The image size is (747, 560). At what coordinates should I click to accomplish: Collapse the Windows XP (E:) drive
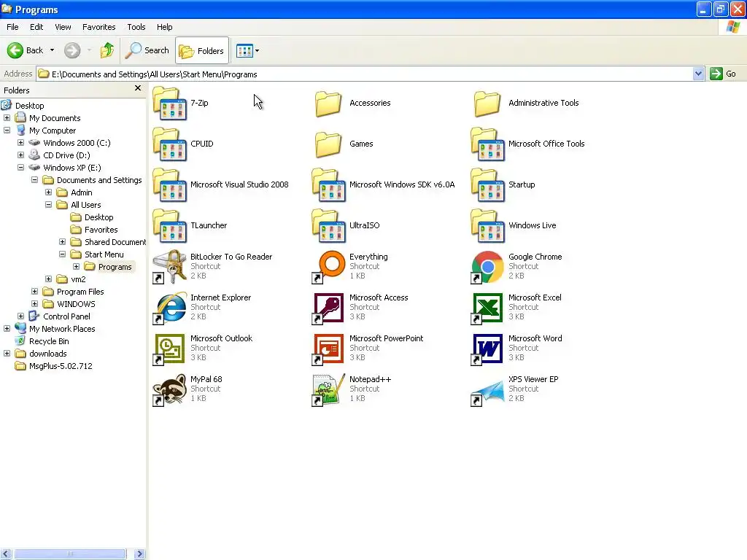20,168
